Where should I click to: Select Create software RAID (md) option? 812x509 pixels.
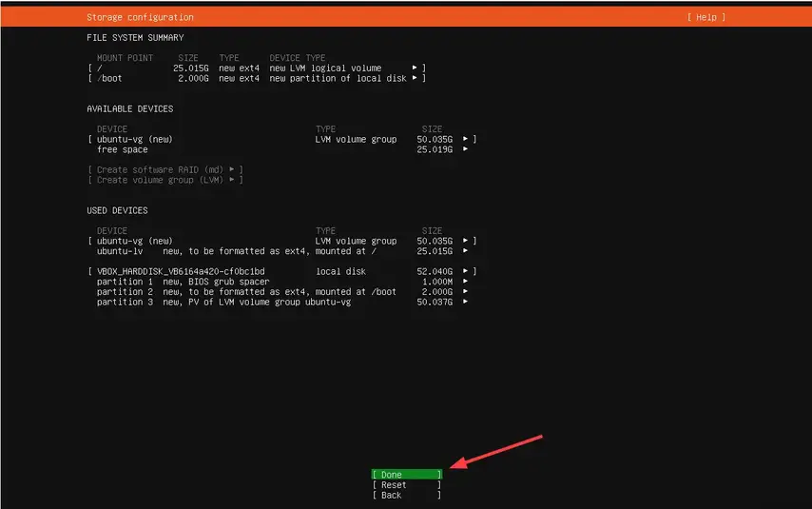point(164,169)
